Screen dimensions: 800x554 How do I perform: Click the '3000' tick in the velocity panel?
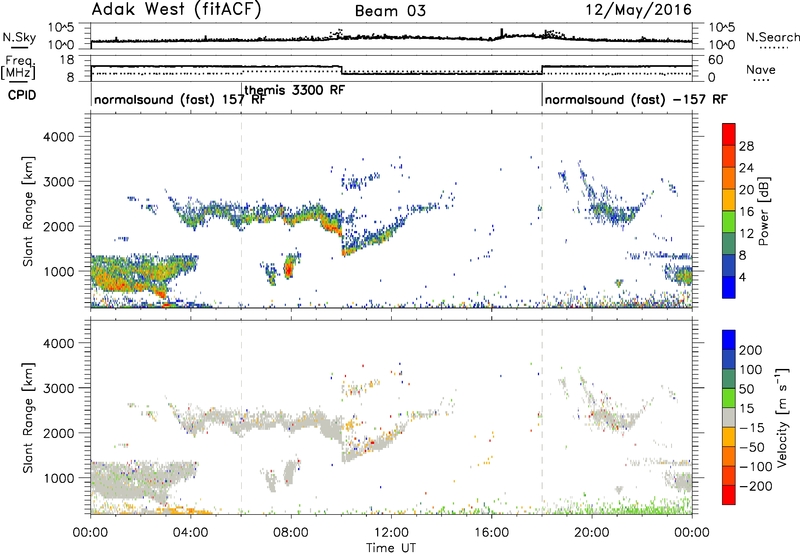[x=58, y=388]
